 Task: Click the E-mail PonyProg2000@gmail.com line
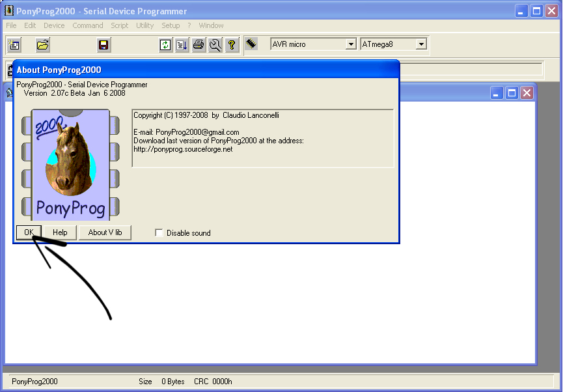(186, 132)
